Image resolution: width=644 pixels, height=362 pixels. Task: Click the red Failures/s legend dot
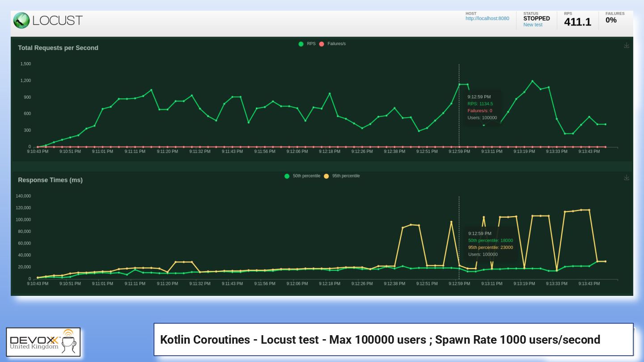[x=322, y=44]
